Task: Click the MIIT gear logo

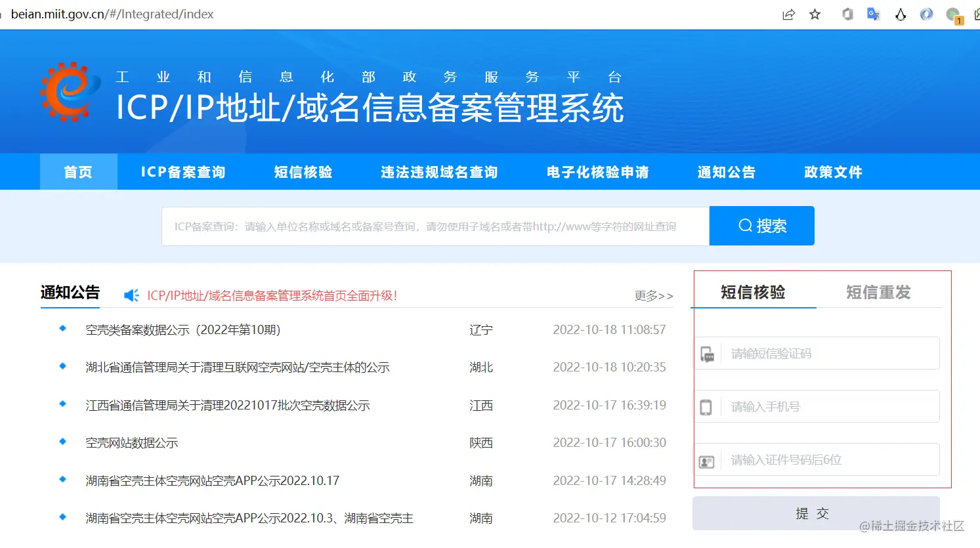Action: [x=70, y=92]
